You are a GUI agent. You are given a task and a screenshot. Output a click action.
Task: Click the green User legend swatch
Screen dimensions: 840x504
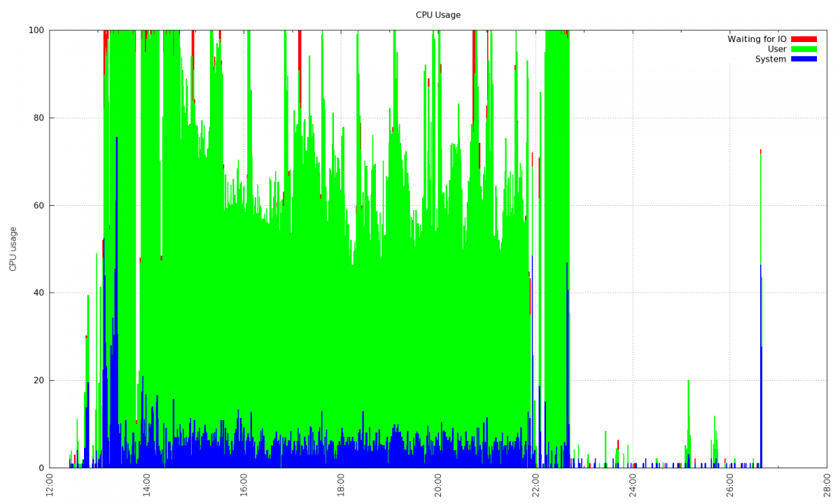(x=804, y=49)
